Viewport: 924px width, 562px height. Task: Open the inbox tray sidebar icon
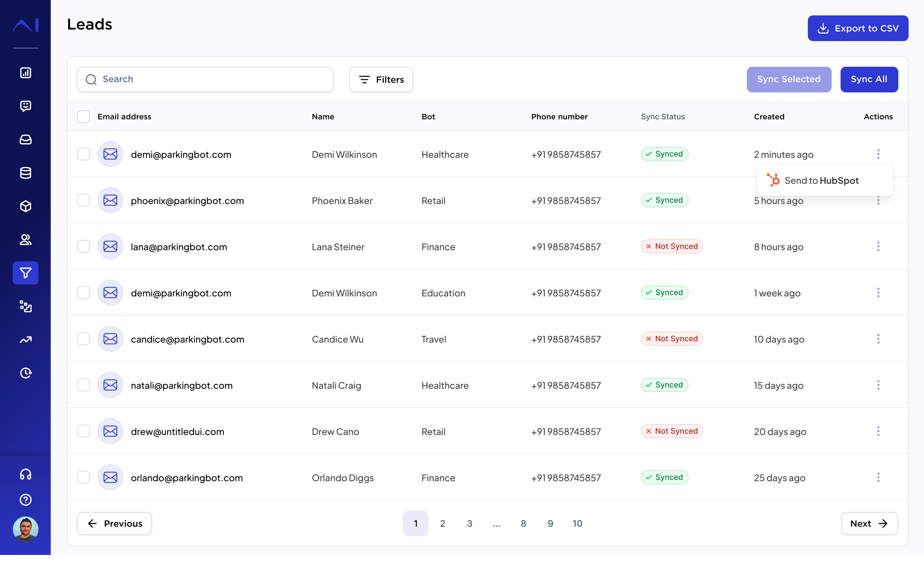click(25, 140)
